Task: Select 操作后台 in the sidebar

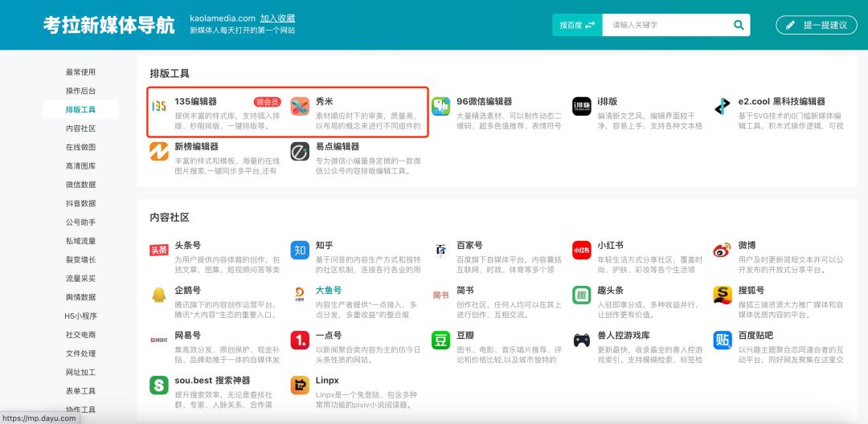Action: [81, 91]
